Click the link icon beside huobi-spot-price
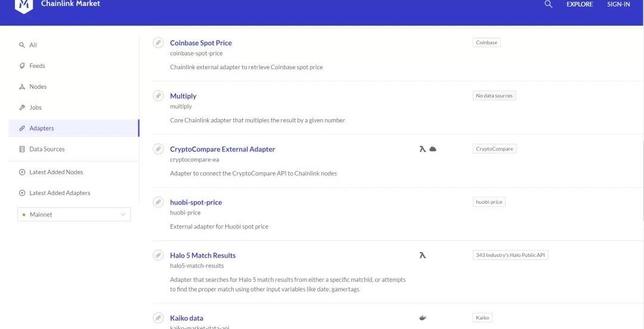 pyautogui.click(x=158, y=202)
